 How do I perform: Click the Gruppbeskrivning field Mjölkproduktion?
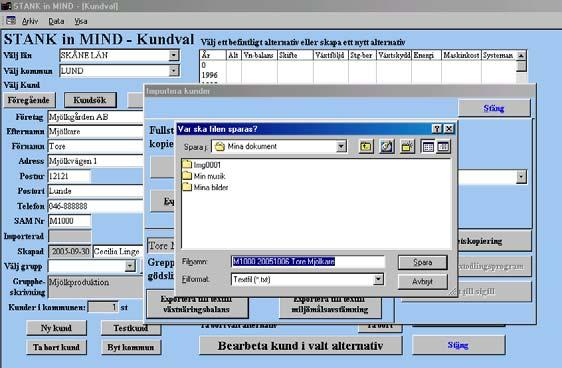click(95, 286)
